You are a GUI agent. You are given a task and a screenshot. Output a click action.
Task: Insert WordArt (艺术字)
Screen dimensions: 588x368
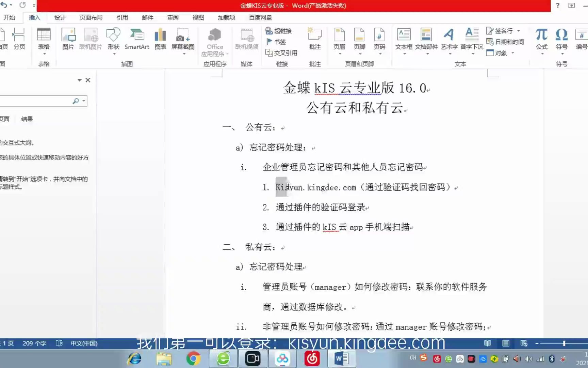point(449,41)
